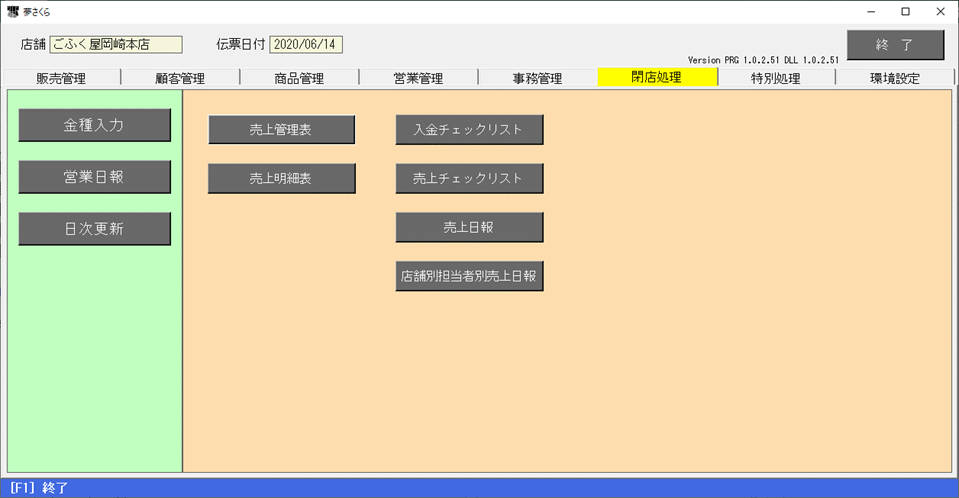Open the 入金チェックリスト

[x=469, y=129]
